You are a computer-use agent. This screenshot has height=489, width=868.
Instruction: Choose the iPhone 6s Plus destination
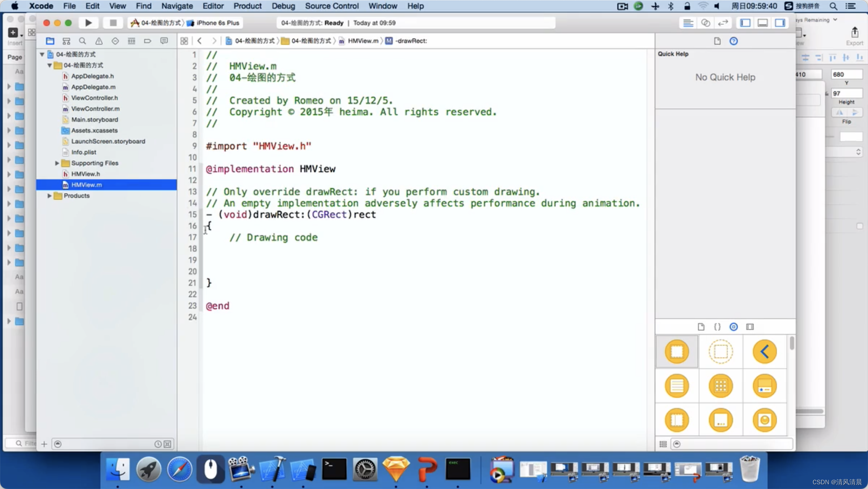pos(213,23)
